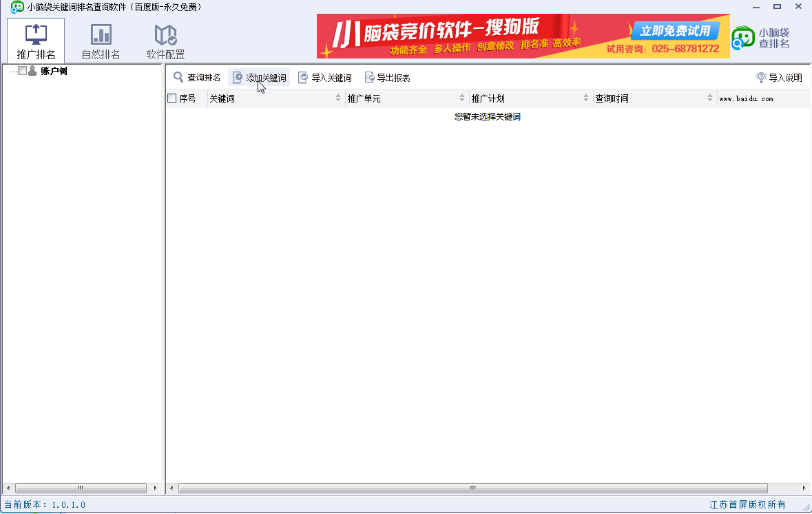Click the app icon in the title bar

pyautogui.click(x=17, y=7)
